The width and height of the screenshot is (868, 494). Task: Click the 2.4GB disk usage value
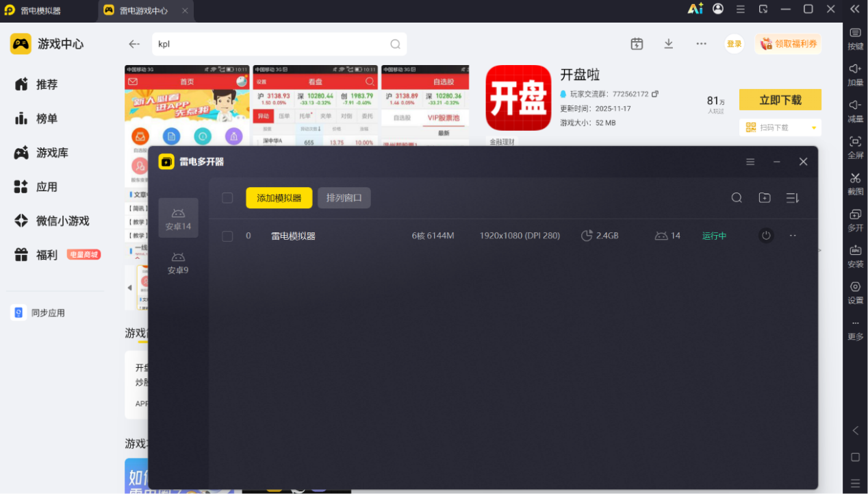[x=607, y=236]
